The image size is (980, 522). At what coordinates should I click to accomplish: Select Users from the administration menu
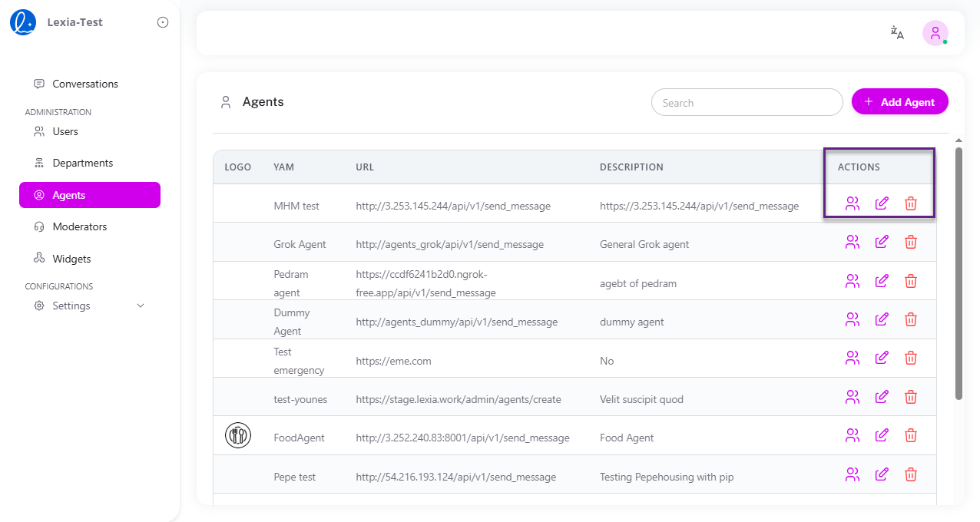click(x=66, y=131)
